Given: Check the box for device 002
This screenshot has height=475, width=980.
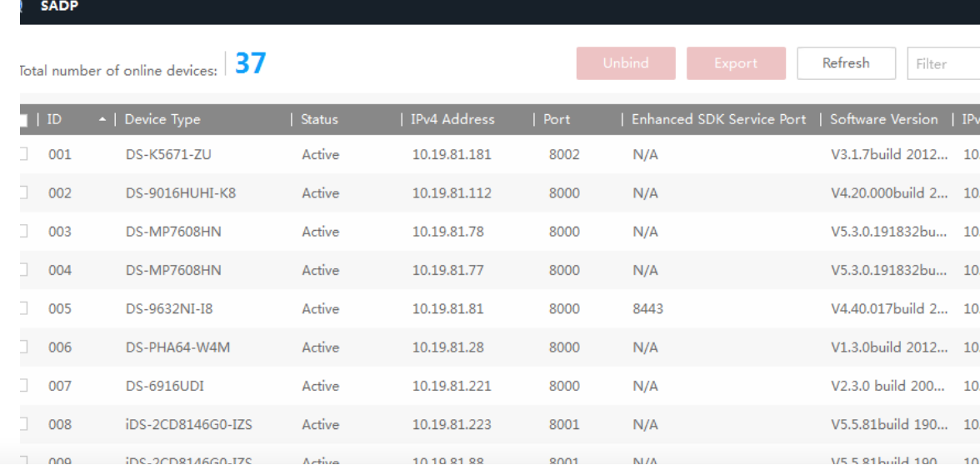Looking at the screenshot, I should (23, 192).
